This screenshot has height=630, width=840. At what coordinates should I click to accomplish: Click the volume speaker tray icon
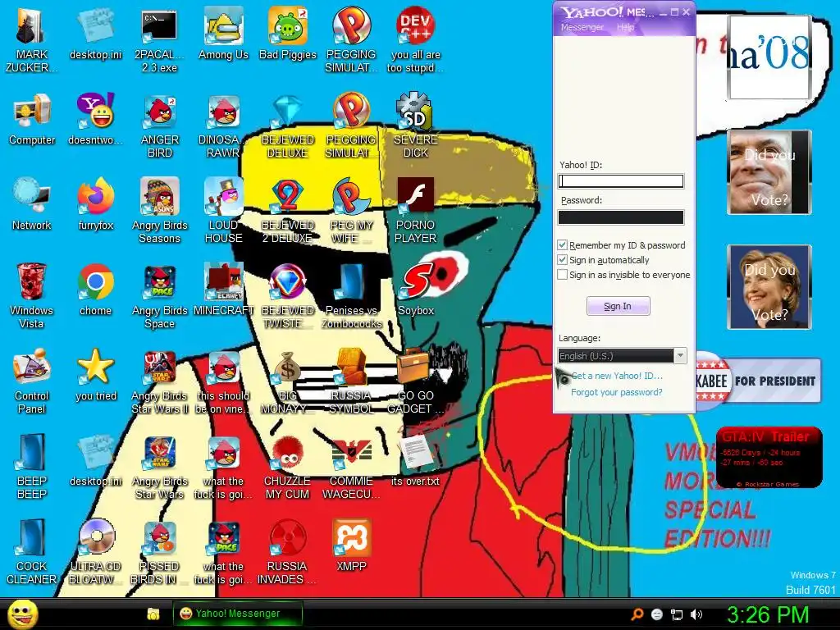(696, 614)
